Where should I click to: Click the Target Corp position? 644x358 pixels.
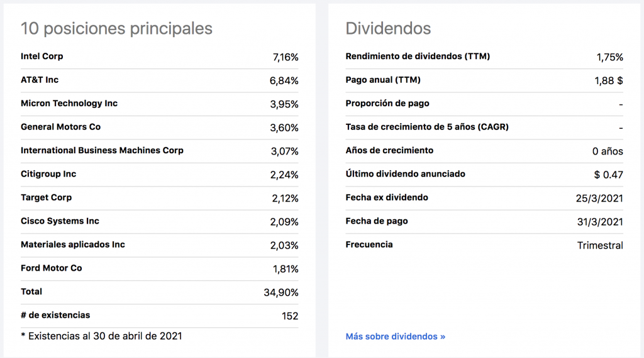(x=46, y=198)
